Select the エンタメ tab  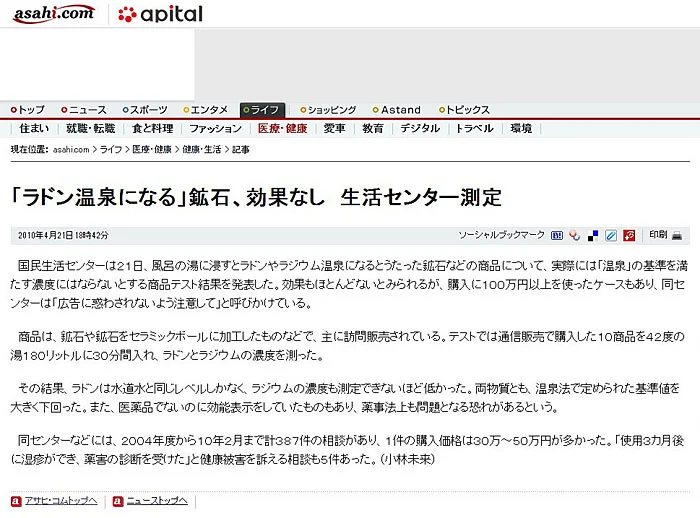click(x=207, y=110)
